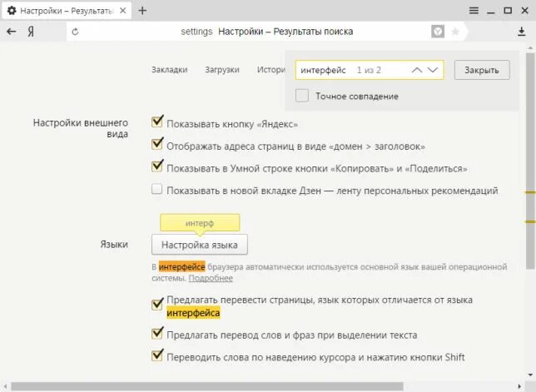This screenshot has height=392, width=536.
Task: Switch to Закладки tab
Action: click(x=170, y=70)
